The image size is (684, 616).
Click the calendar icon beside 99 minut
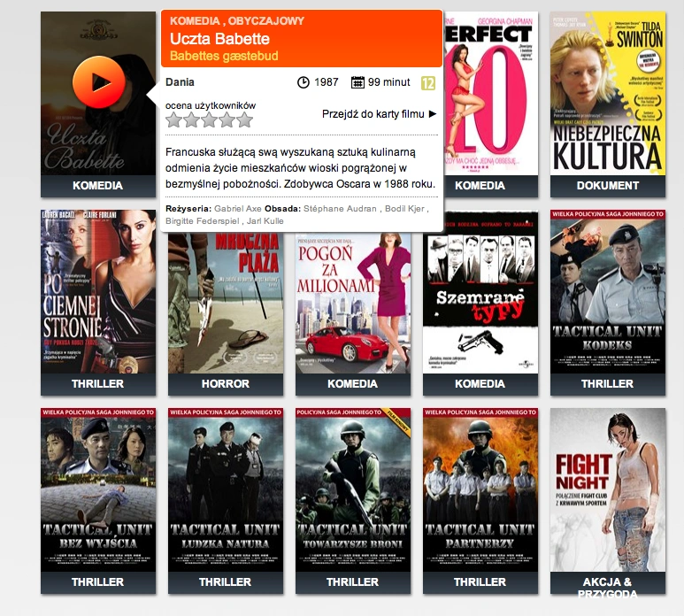point(357,82)
